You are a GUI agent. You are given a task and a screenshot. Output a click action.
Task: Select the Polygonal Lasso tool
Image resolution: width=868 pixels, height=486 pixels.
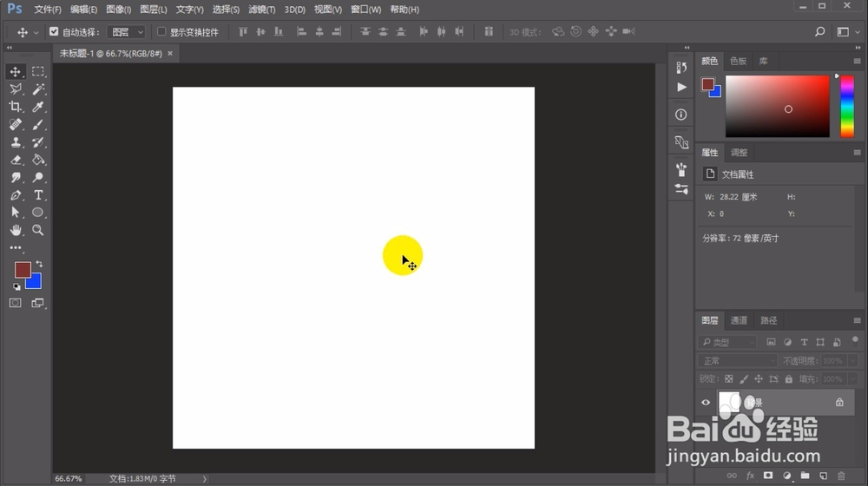coord(16,89)
